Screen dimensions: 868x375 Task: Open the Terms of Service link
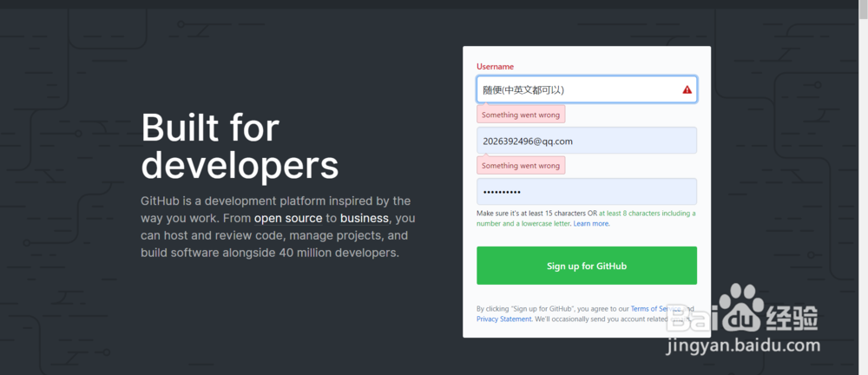655,309
